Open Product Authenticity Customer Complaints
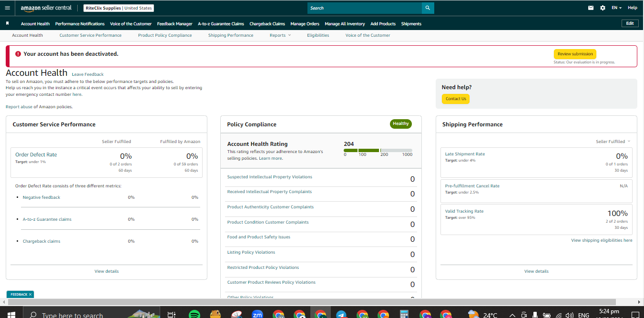644x318 pixels. [270, 207]
